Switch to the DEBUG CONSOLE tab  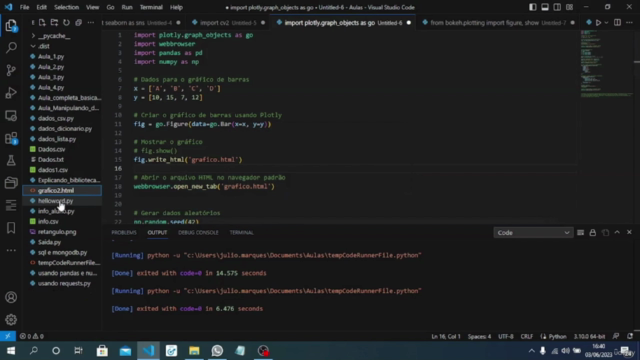point(198,233)
